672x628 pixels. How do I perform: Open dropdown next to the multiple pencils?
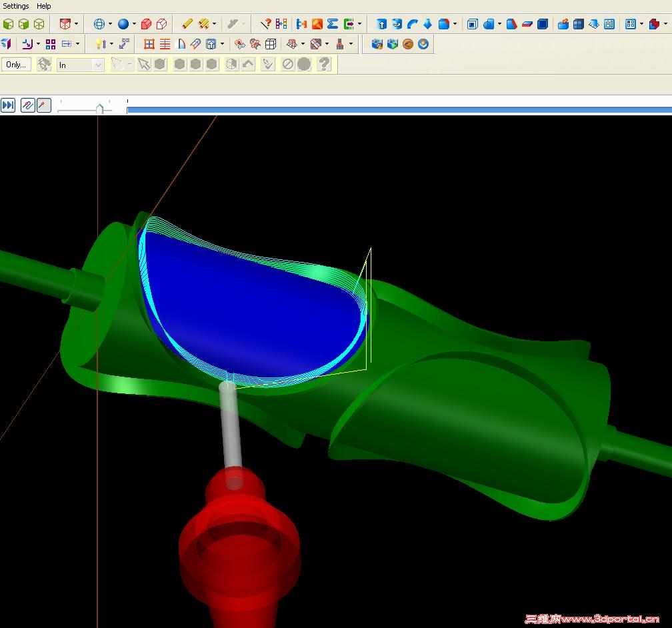[x=214, y=24]
